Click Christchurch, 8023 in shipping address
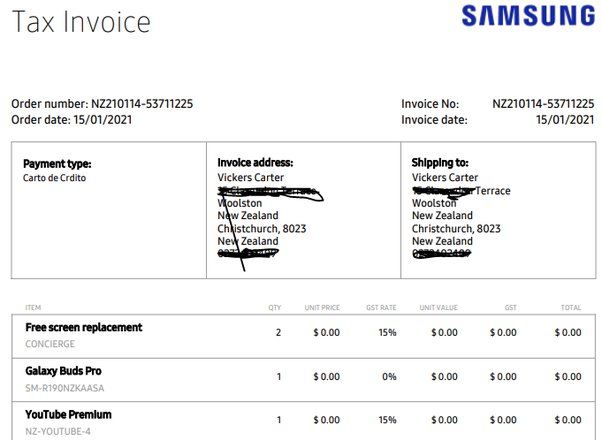602x440 pixels. [456, 229]
